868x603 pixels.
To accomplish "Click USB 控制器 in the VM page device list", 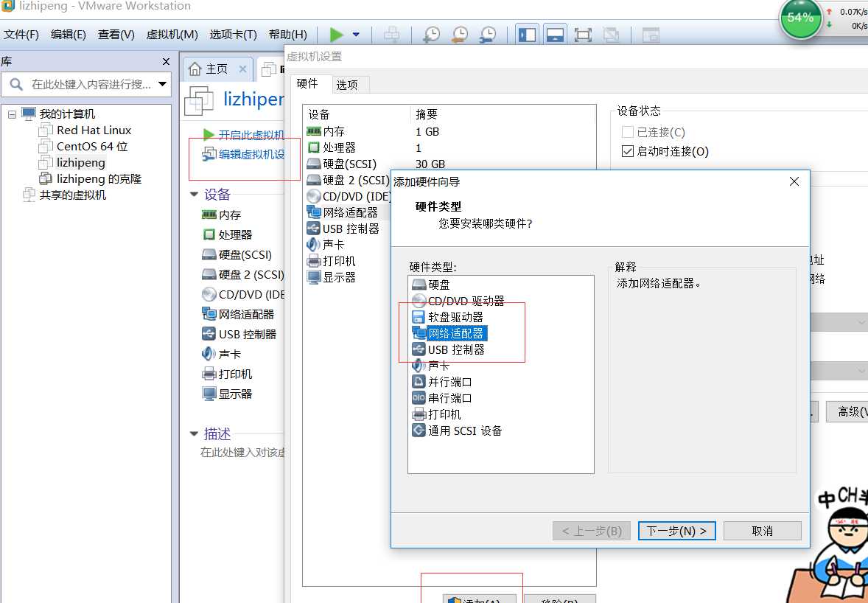I will tap(239, 335).
